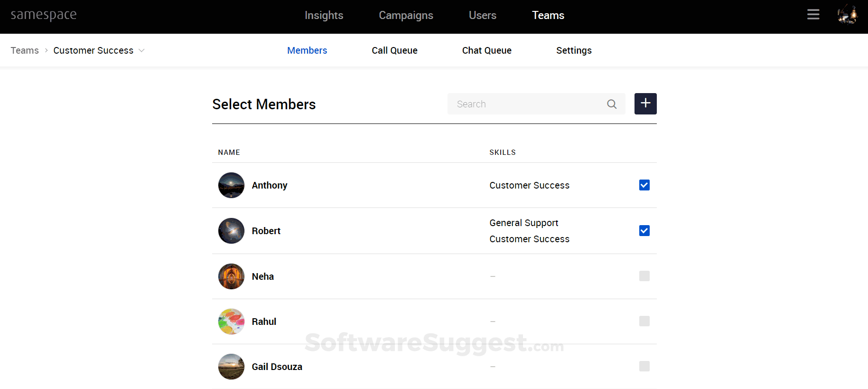
Task: Open the hamburger menu icon
Action: pos(813,15)
